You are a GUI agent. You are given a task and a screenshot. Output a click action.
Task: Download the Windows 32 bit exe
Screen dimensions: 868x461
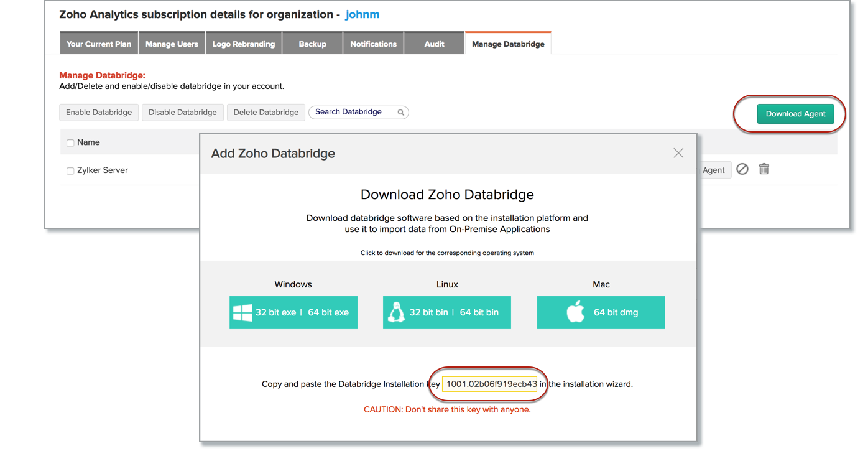tap(275, 312)
